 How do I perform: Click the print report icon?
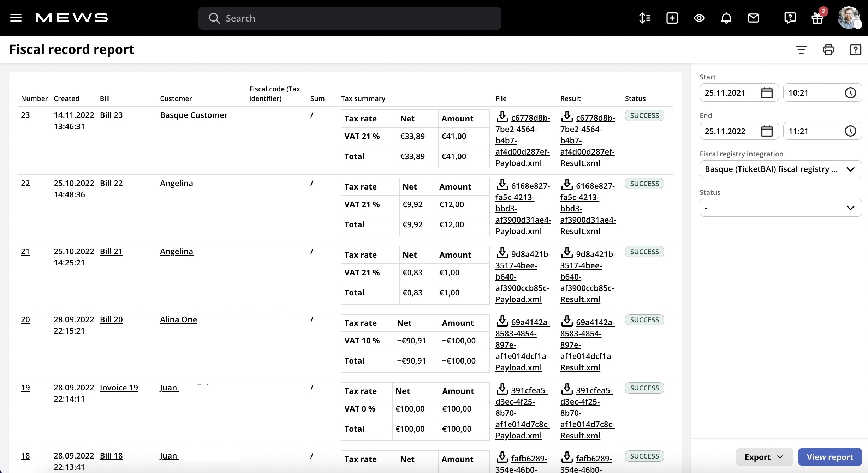tap(828, 50)
